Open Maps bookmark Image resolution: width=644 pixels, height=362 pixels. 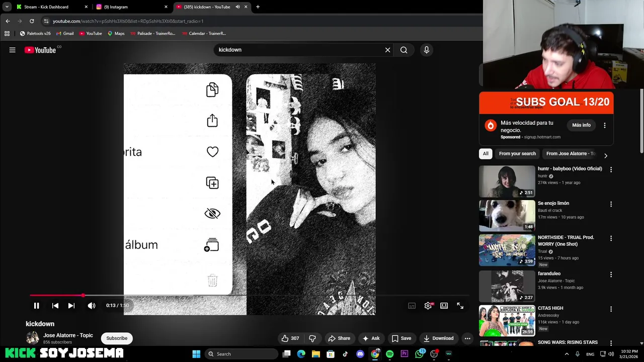pyautogui.click(x=116, y=34)
